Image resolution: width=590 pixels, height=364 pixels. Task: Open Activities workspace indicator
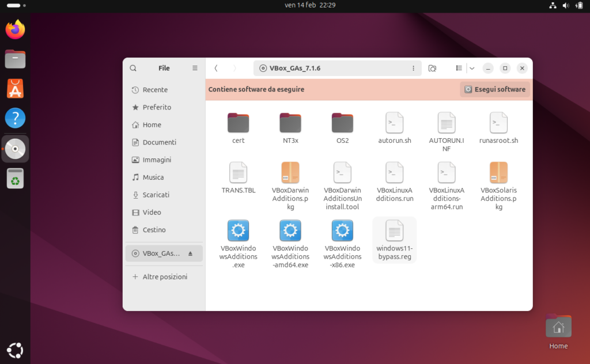(x=16, y=5)
